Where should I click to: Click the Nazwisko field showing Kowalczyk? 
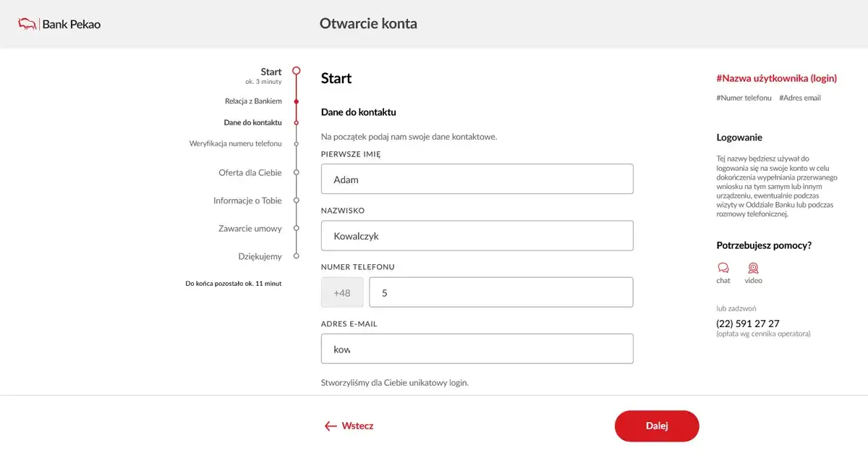477,235
